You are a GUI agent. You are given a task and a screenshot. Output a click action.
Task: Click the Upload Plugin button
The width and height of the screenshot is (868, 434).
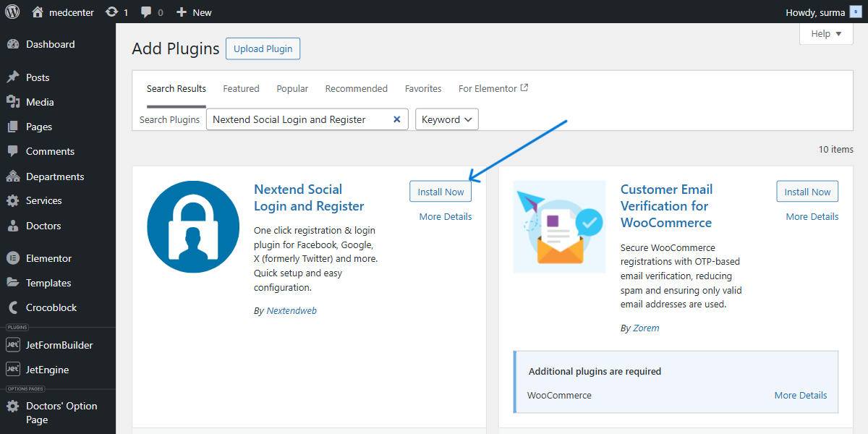coord(263,48)
